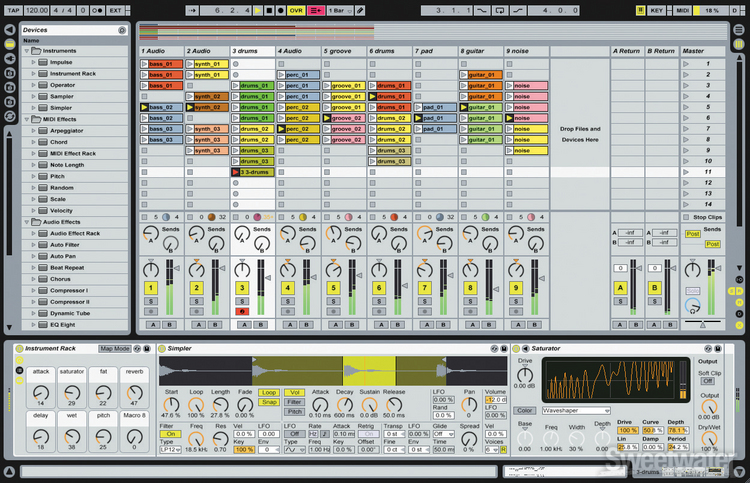The height and width of the screenshot is (483, 750).
Task: Click the 3-drums recording clip
Action: tap(253, 172)
